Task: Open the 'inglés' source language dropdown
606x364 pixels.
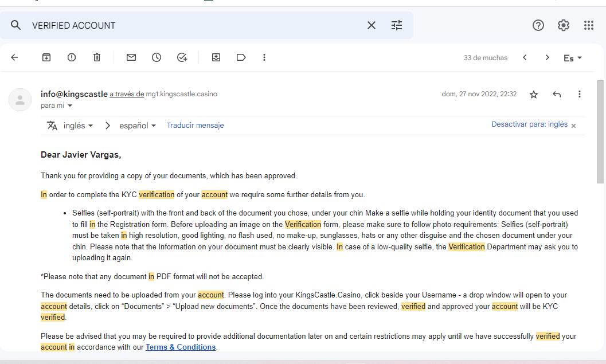Action: tap(77, 126)
